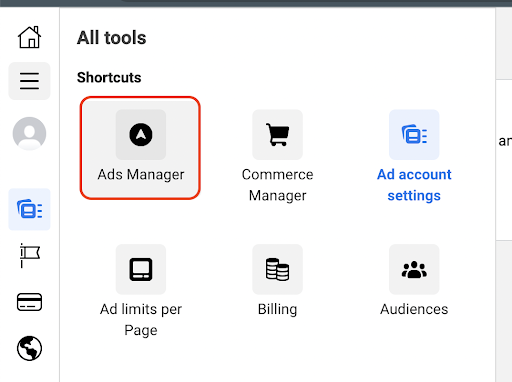Screen dimensions: 512x382
Task: Open the flag Pages icon in sidebar
Action: tap(29, 255)
